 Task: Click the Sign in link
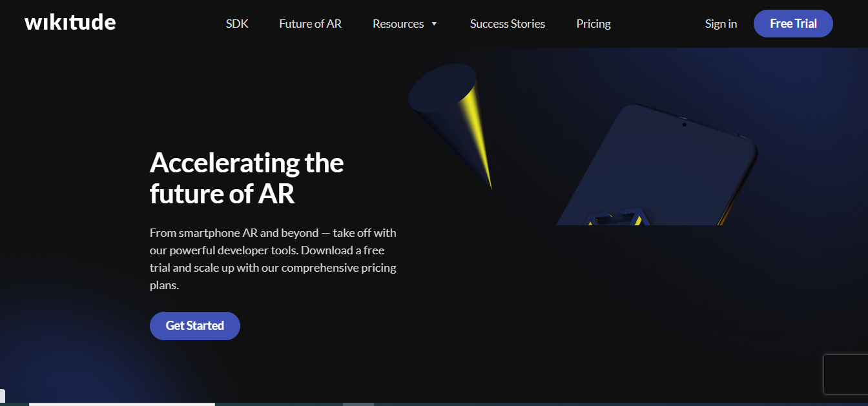coord(721,24)
